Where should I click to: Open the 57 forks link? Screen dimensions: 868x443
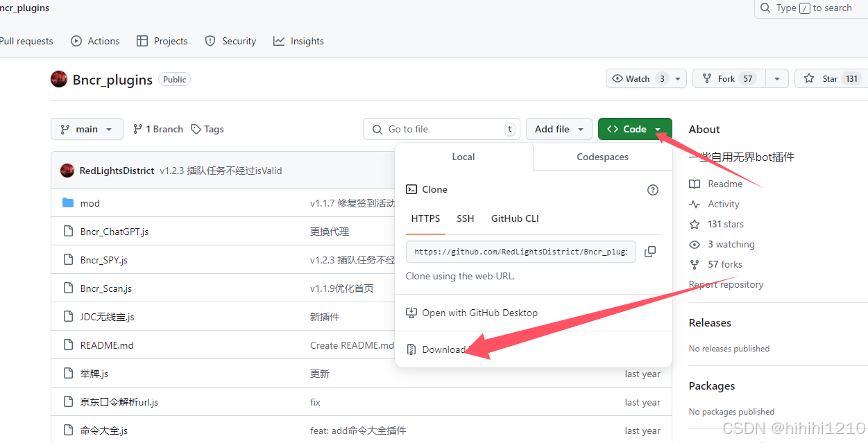725,264
